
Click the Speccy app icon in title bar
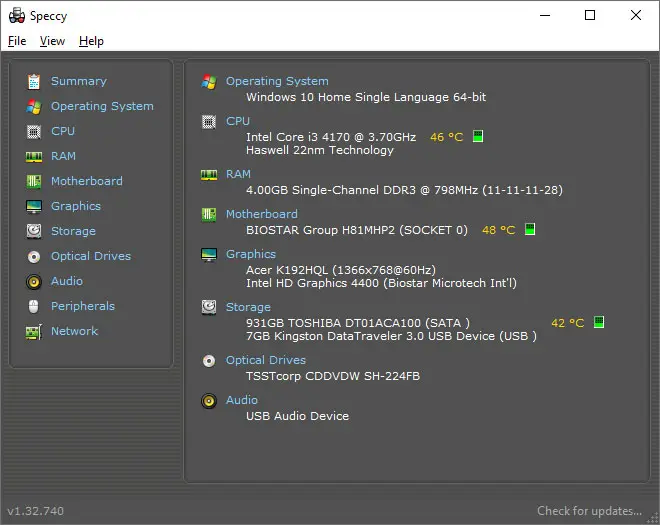pyautogui.click(x=17, y=16)
